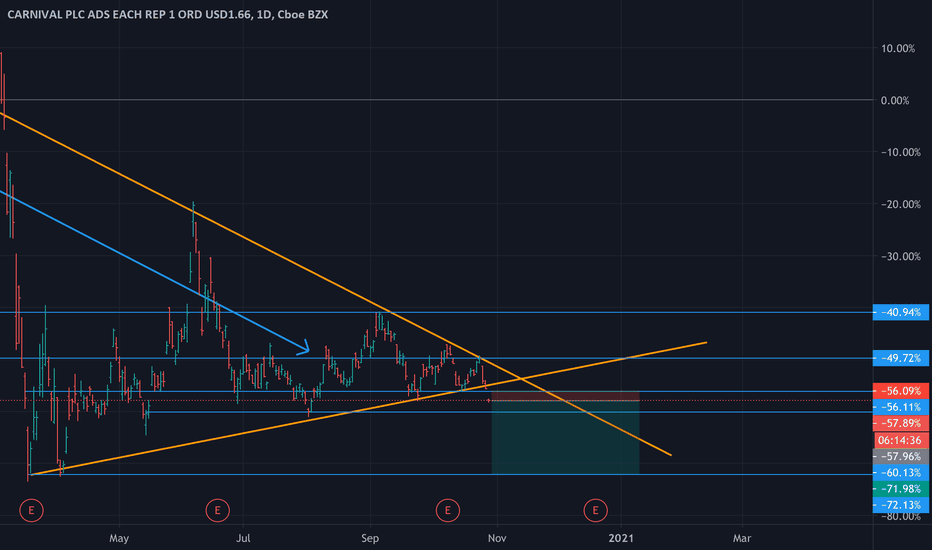
Task: Click the blue -72.13% price label
Action: pos(900,505)
